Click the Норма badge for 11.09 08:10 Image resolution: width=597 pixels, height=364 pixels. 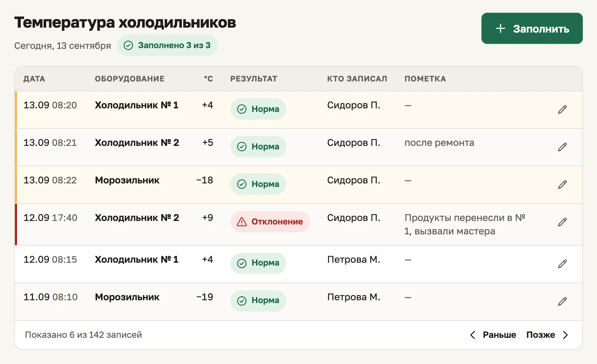pyautogui.click(x=258, y=301)
